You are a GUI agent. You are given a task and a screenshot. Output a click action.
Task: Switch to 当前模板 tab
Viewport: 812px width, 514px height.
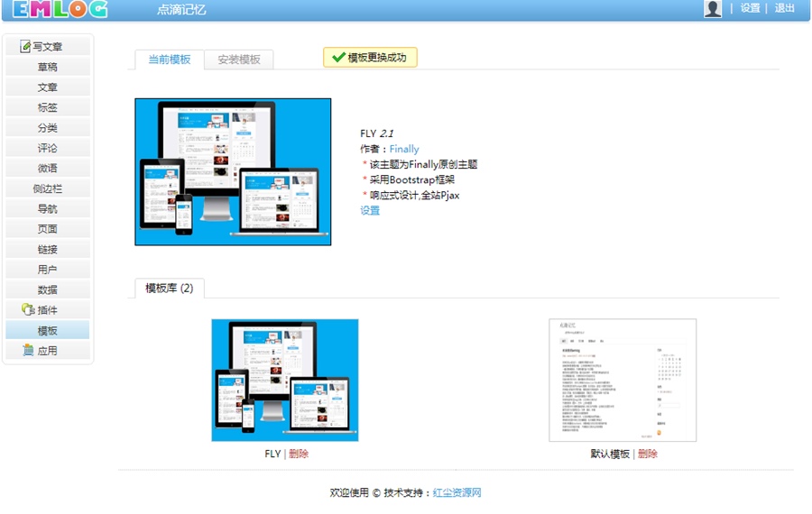(170, 60)
